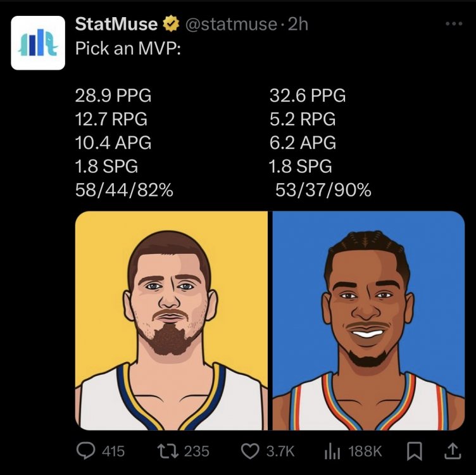
Task: Open the yellow background player image
Action: click(x=172, y=320)
